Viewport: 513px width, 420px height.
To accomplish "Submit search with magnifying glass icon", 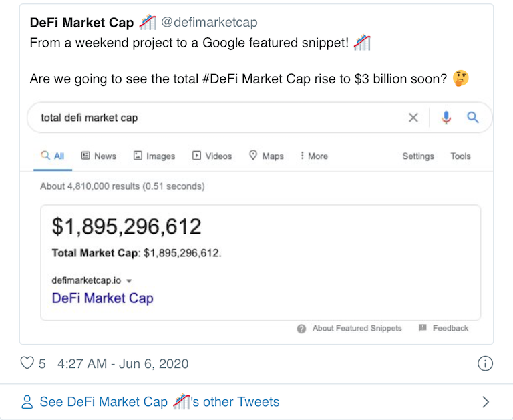I will click(x=473, y=117).
